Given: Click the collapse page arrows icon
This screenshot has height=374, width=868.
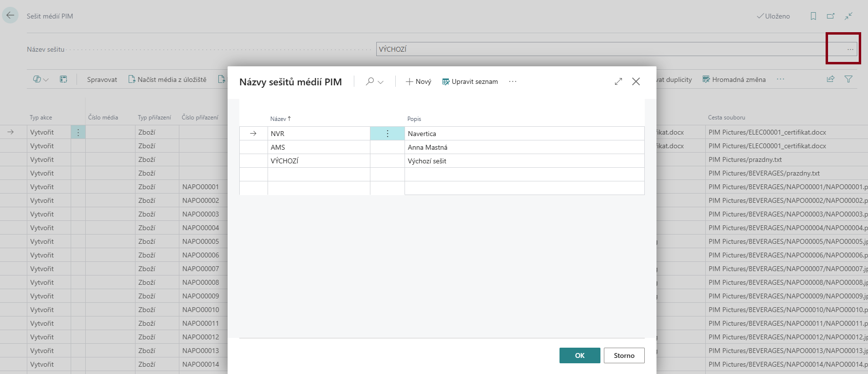Looking at the screenshot, I should click(849, 16).
